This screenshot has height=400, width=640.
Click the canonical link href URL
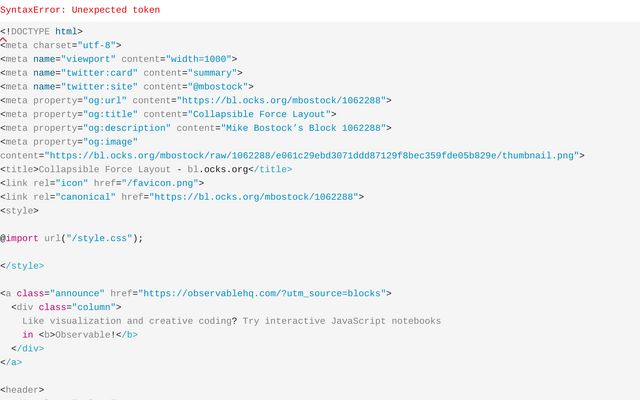(256, 197)
